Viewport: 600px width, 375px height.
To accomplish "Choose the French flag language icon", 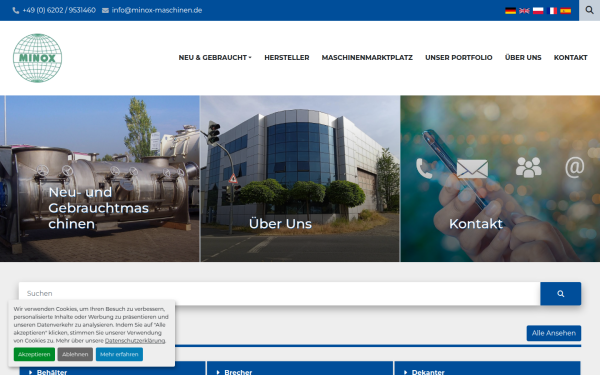I will (x=552, y=11).
